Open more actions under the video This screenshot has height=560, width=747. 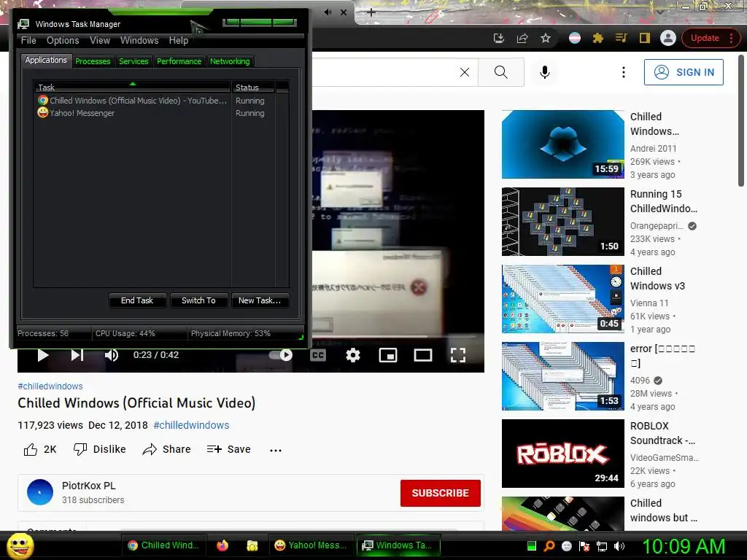coord(275,450)
